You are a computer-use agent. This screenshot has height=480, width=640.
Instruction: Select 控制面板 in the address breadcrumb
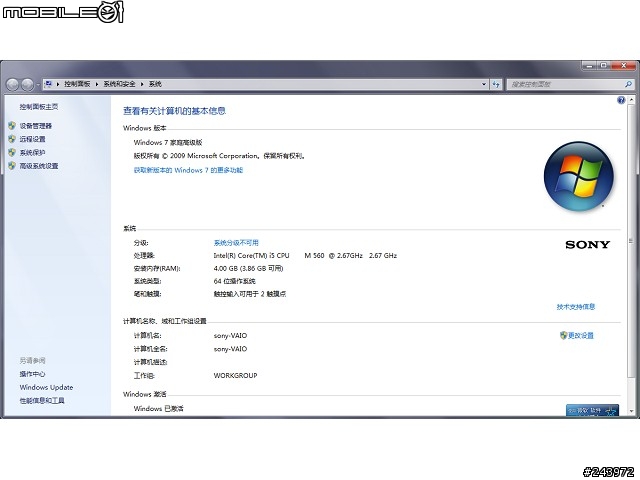(77, 84)
